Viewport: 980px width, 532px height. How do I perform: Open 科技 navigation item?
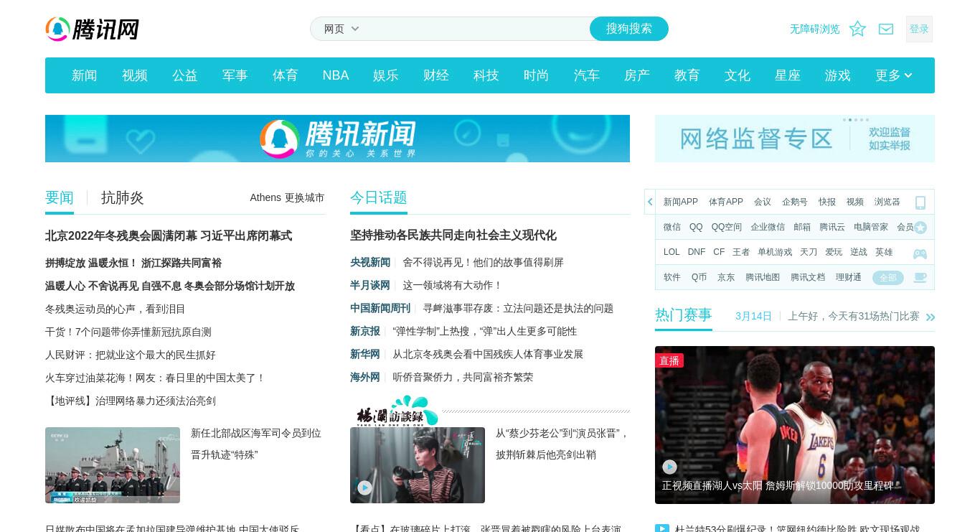point(486,75)
